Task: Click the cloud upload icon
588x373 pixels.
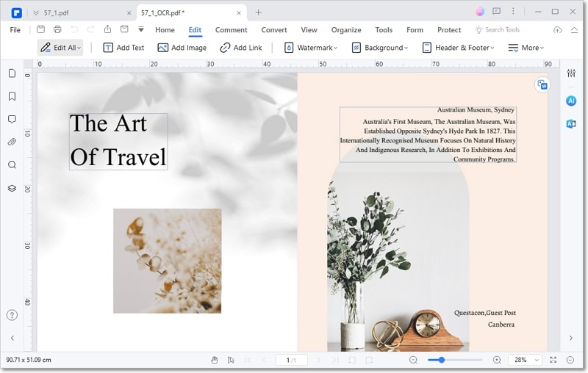Action: pyautogui.click(x=558, y=29)
